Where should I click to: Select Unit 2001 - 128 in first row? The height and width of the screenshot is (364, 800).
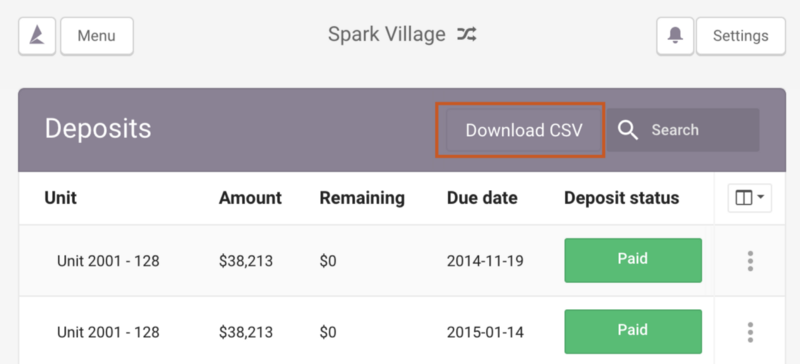[x=108, y=261]
